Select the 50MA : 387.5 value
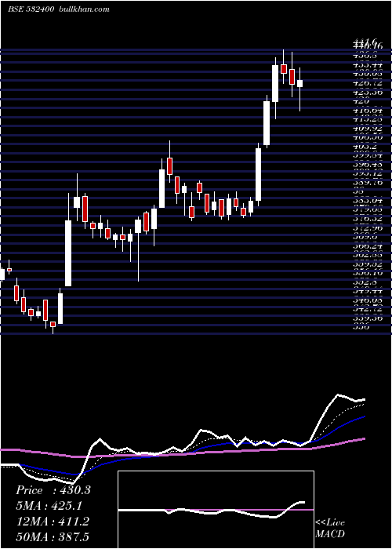 pyautogui.click(x=53, y=537)
